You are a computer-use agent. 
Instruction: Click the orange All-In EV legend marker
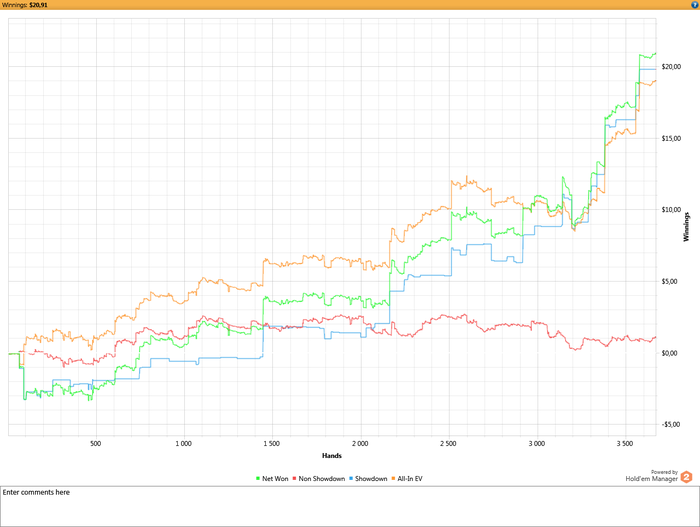coord(395,479)
